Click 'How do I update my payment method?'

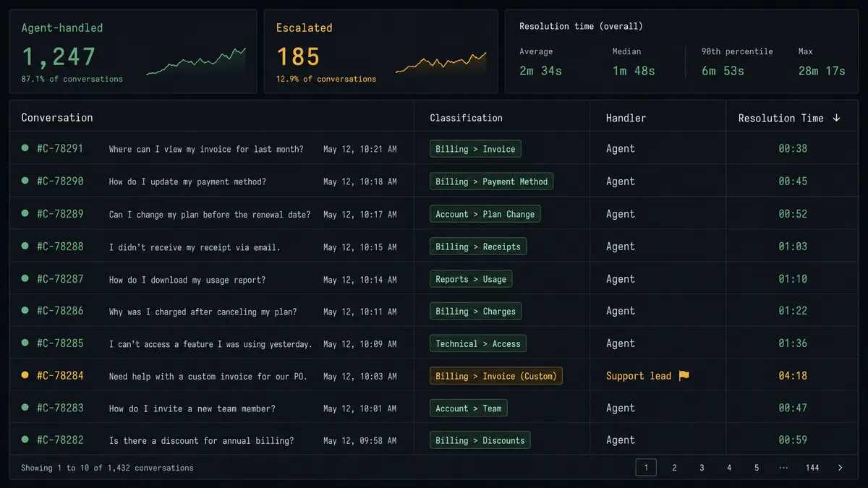point(187,181)
